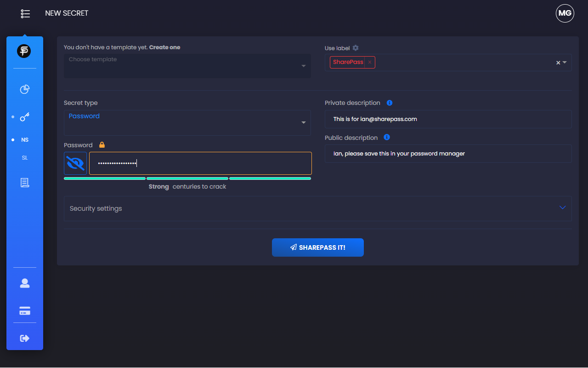This screenshot has height=368, width=588.
Task: Open label settings gear icon
Action: click(356, 48)
